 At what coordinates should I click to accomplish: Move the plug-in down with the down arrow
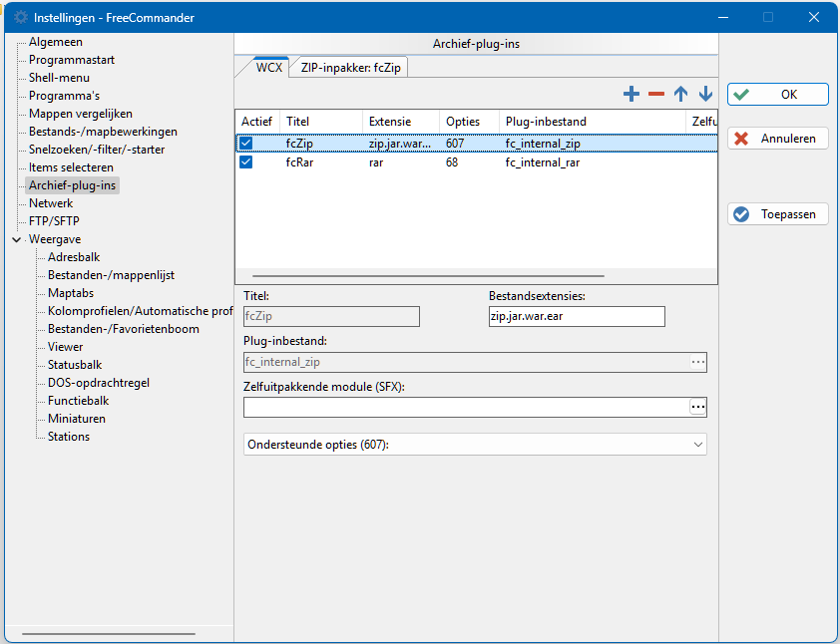click(705, 95)
